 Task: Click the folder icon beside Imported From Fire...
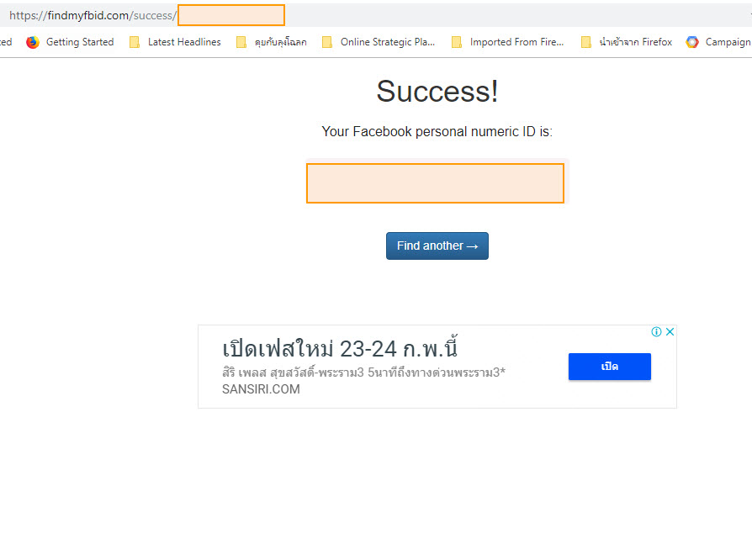click(457, 42)
